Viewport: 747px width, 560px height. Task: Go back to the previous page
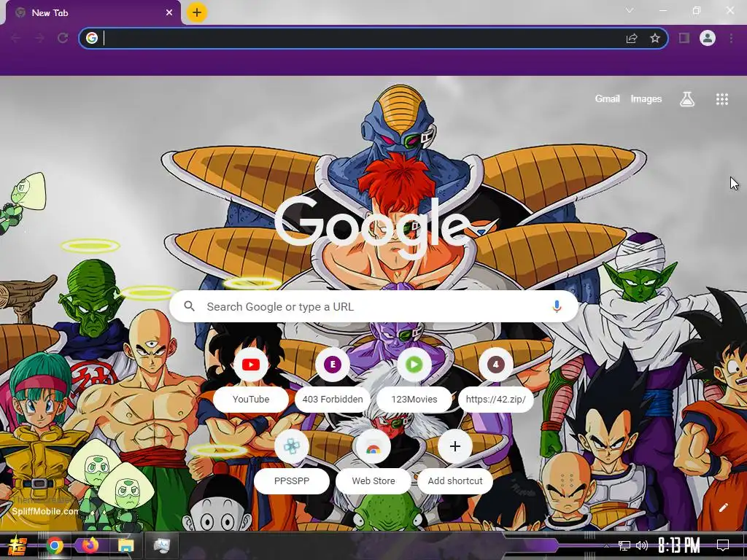[16, 38]
